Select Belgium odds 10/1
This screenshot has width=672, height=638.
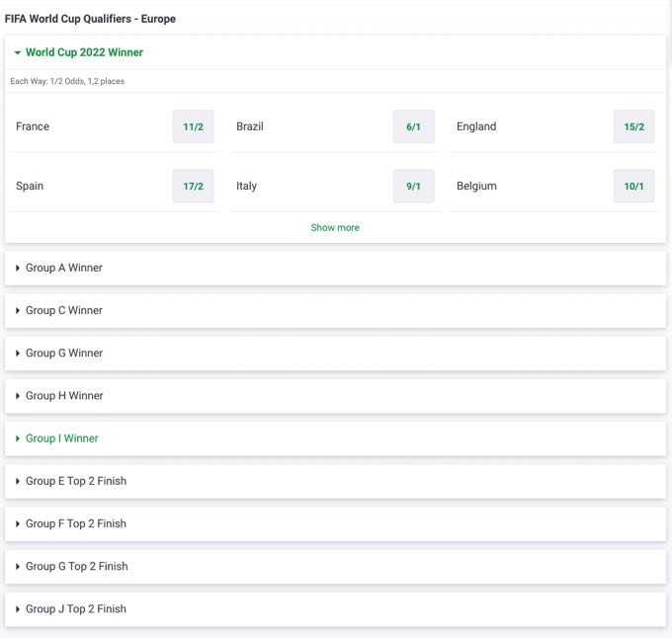click(x=633, y=187)
